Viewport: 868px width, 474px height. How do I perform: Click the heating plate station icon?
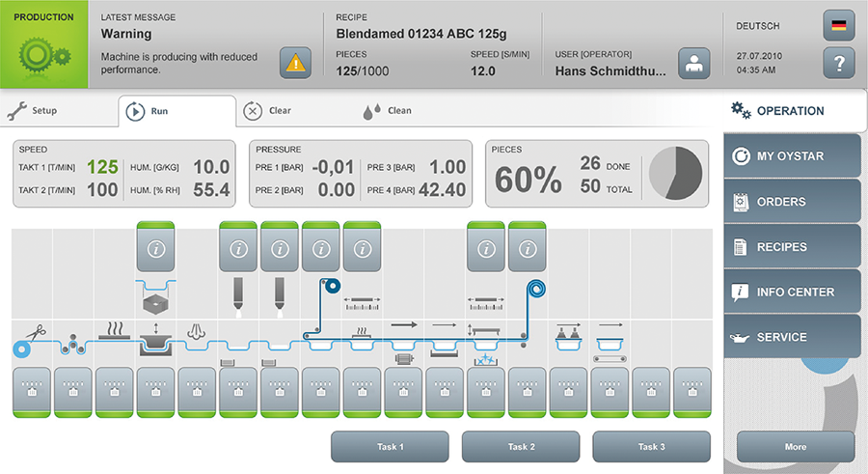coord(115,330)
